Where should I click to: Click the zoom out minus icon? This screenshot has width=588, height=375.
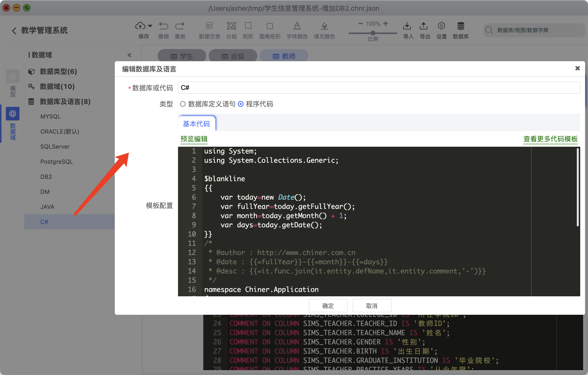coord(360,24)
